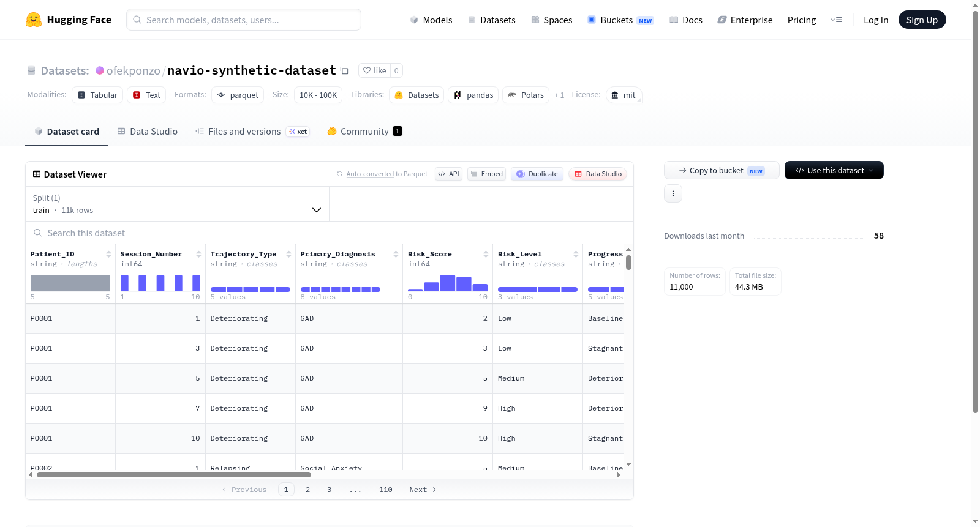Sort by Patient_ID column arrows
This screenshot has width=980, height=527.
108,254
